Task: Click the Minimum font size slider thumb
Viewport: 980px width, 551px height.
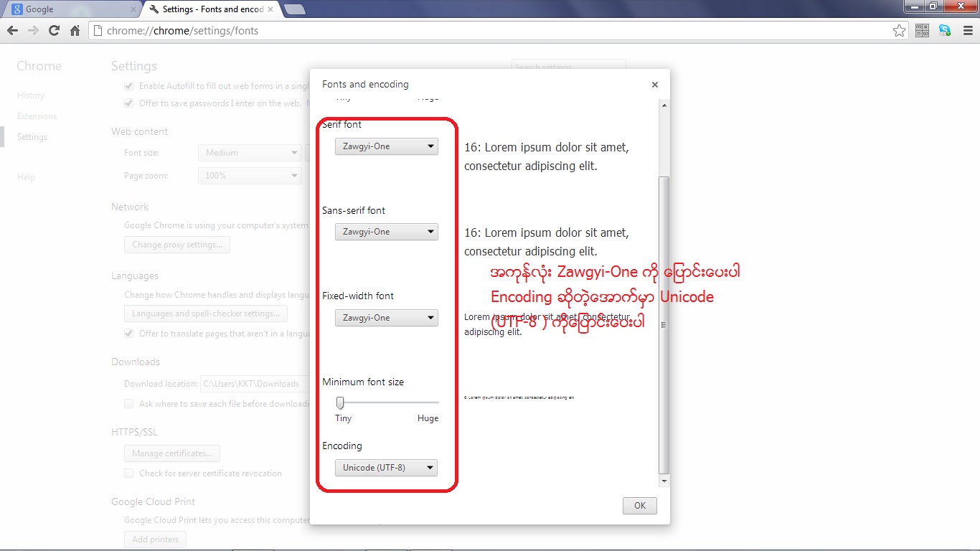Action: pos(340,402)
